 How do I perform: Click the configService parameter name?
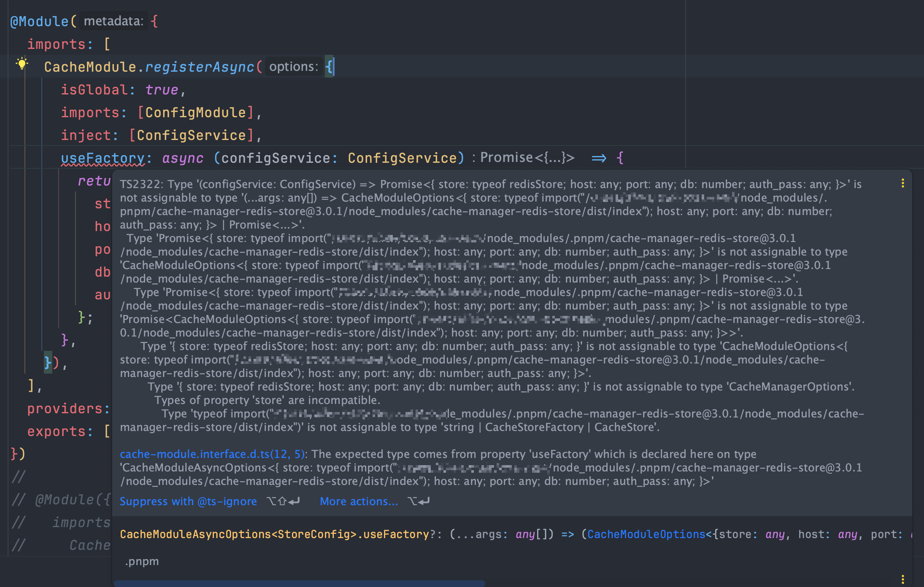tap(276, 158)
